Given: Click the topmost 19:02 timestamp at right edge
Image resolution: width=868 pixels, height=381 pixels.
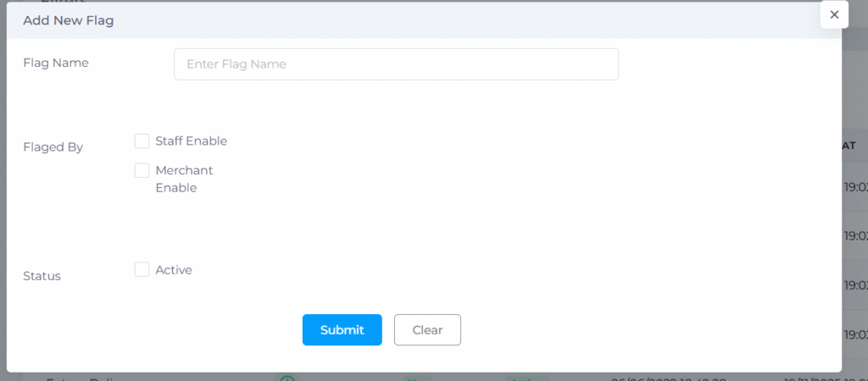Looking at the screenshot, I should click(854, 187).
